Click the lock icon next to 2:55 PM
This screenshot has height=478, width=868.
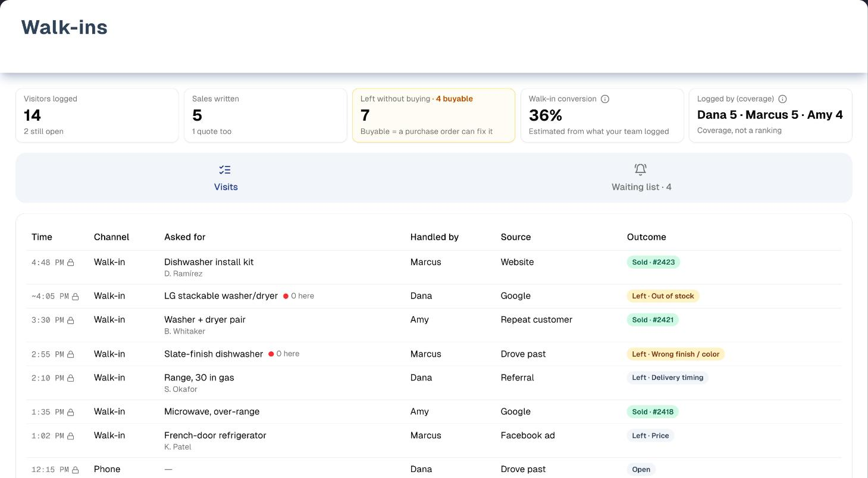click(x=70, y=354)
